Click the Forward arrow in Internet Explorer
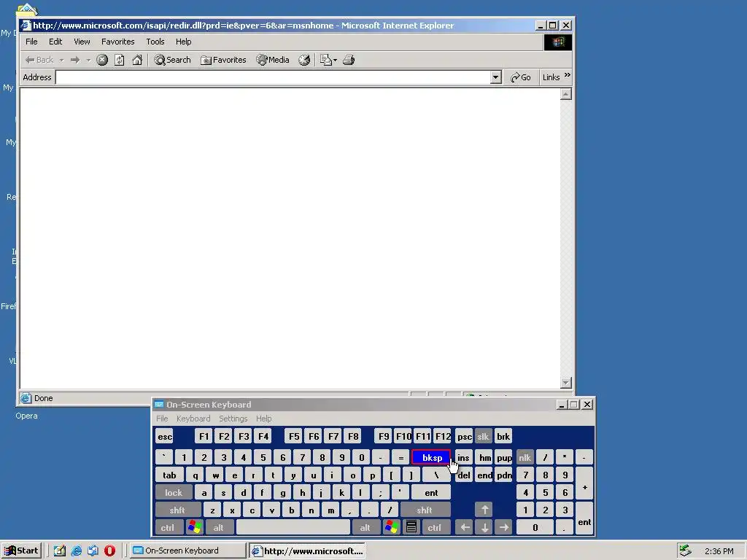Image resolution: width=747 pixels, height=560 pixels. (x=75, y=60)
